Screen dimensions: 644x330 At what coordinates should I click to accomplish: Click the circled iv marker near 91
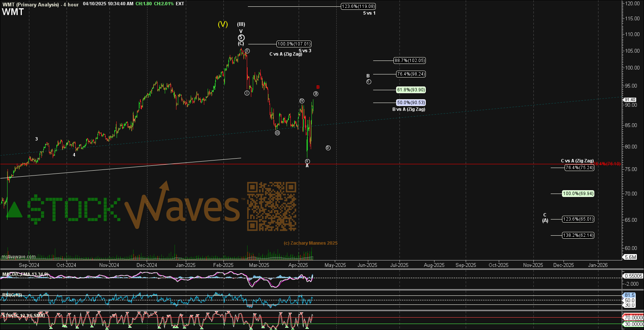pos(302,101)
